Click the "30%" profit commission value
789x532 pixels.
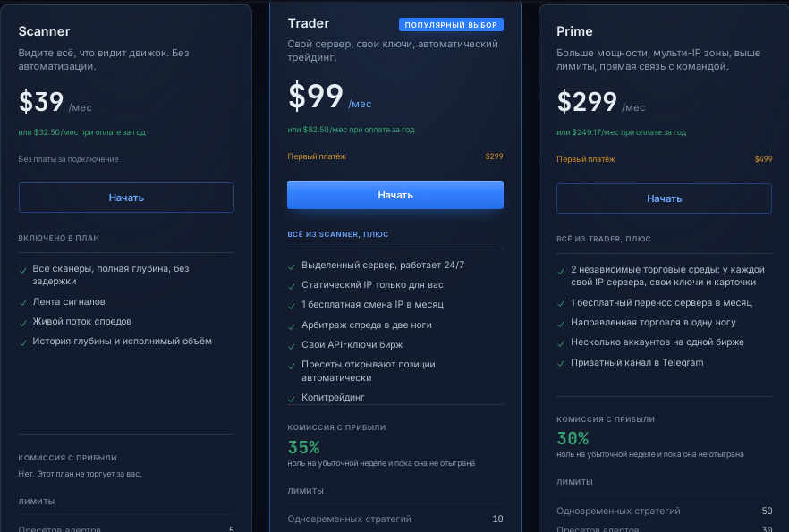pos(573,438)
